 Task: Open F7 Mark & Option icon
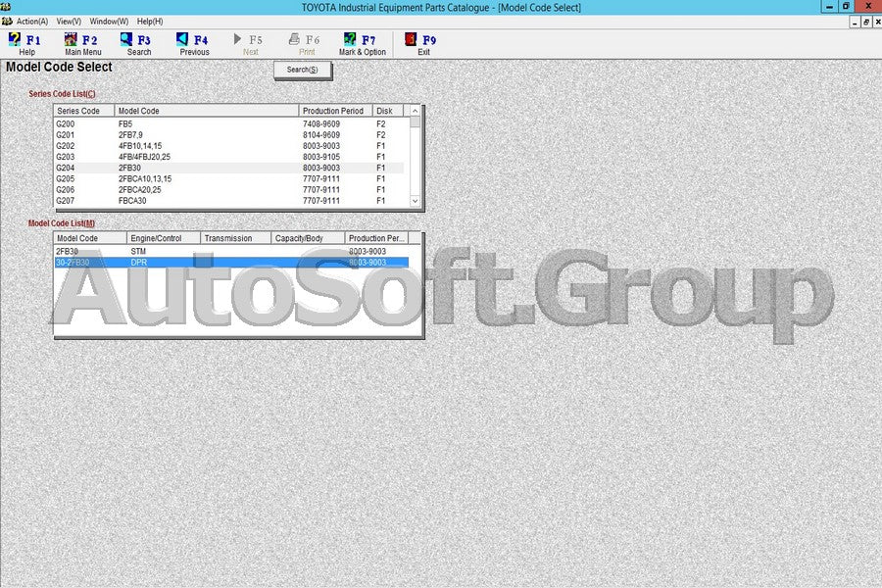point(350,40)
